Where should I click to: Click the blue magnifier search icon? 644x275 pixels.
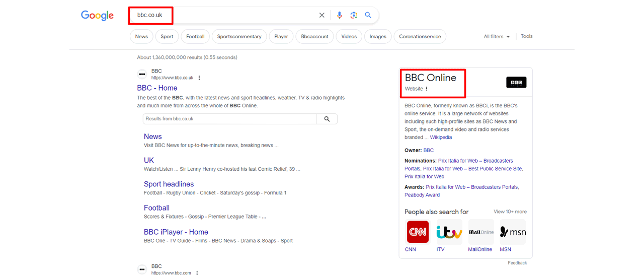pyautogui.click(x=368, y=15)
